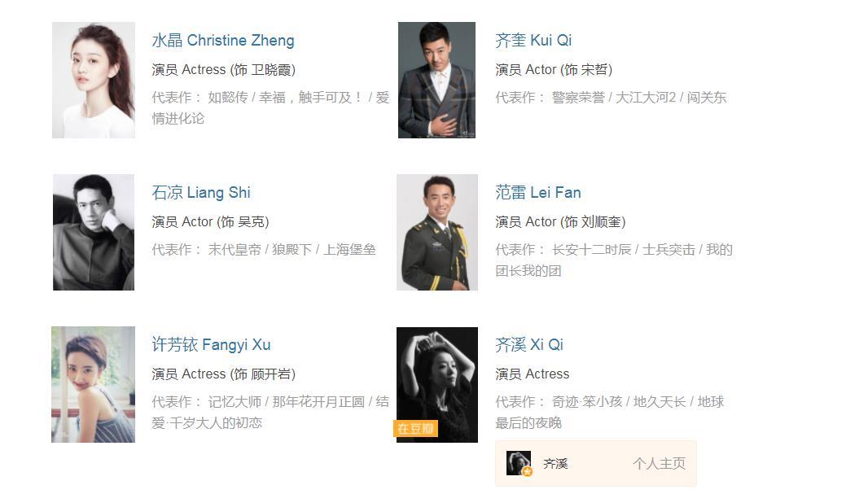Click 齐溪 name in the profile card
This screenshot has width=868, height=494.
click(555, 464)
